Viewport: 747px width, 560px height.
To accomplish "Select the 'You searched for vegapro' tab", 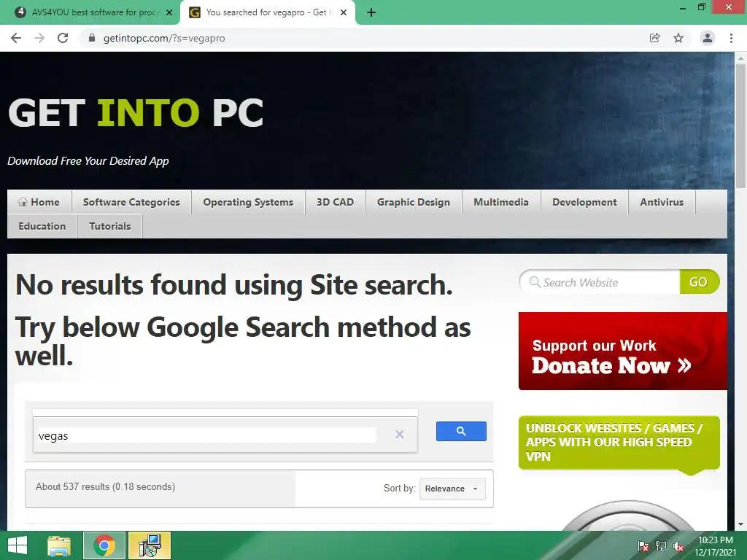I will (x=268, y=12).
